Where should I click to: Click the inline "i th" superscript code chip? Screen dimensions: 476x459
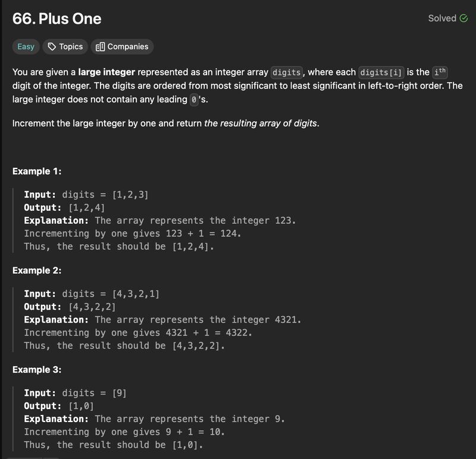coord(440,72)
